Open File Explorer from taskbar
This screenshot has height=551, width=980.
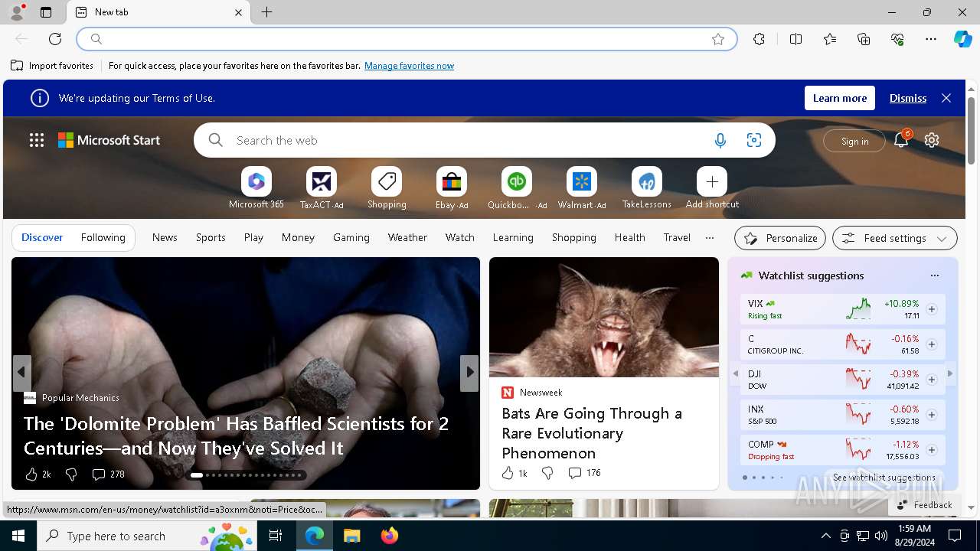click(x=351, y=536)
